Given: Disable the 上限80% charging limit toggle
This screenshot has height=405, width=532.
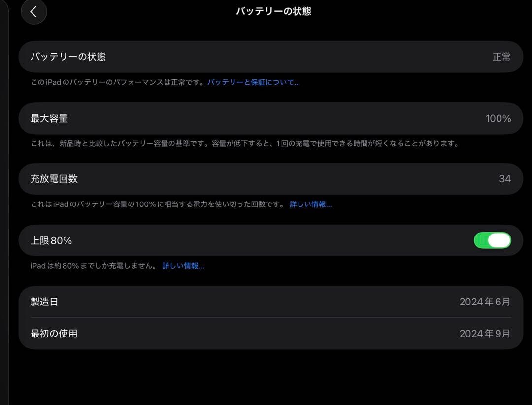Looking at the screenshot, I should pos(492,240).
